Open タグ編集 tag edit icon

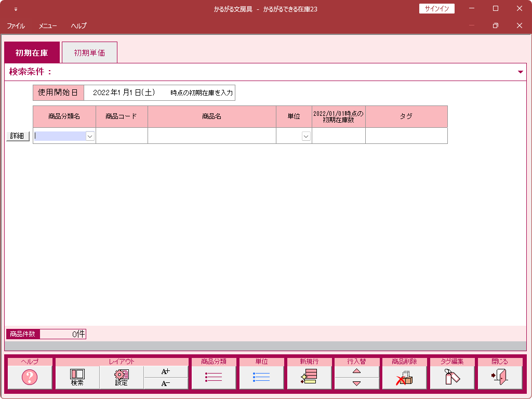point(452,377)
